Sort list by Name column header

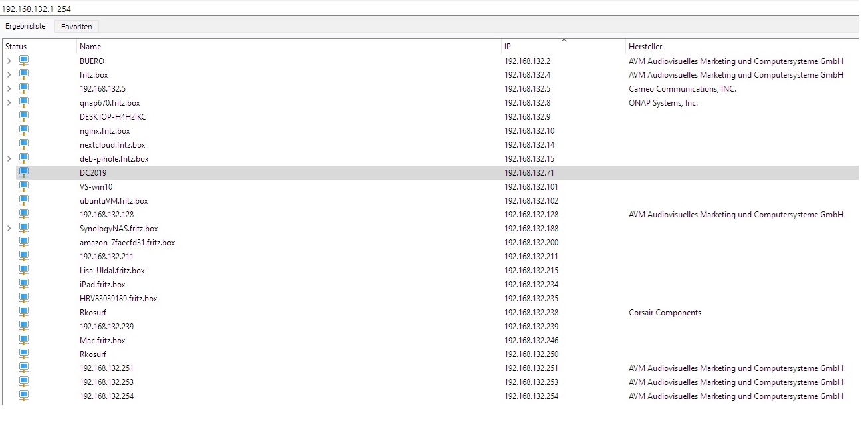click(x=90, y=47)
